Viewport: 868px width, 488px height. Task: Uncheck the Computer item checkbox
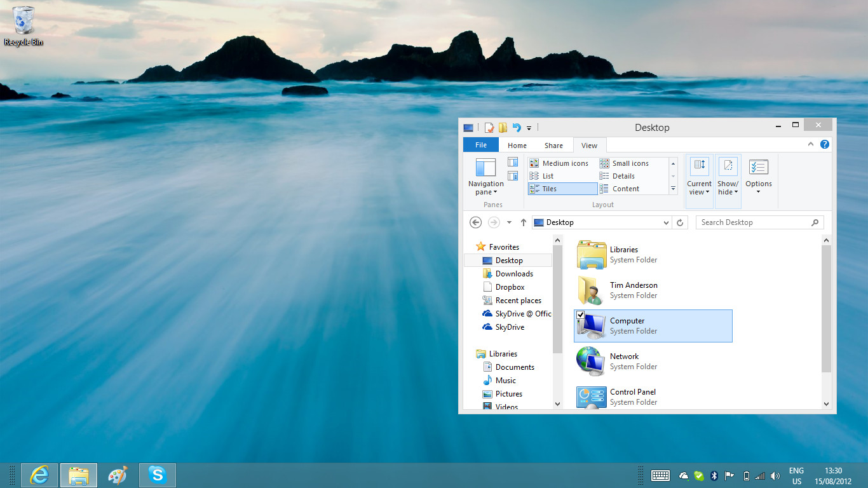580,316
